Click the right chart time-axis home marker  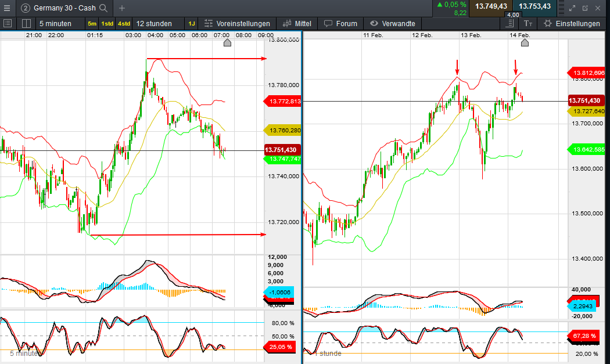[x=525, y=43]
